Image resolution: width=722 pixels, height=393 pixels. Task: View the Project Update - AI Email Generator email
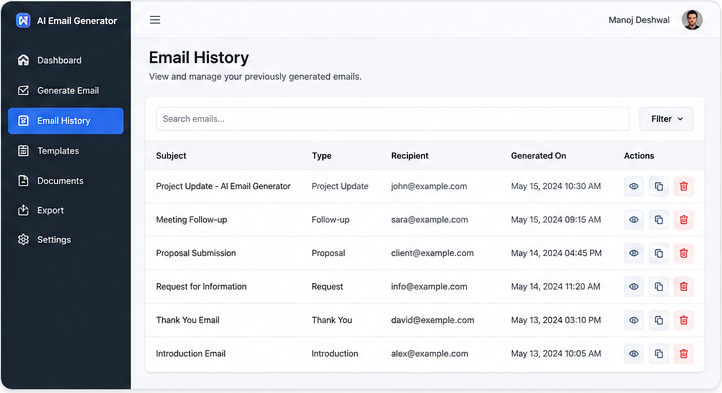634,186
